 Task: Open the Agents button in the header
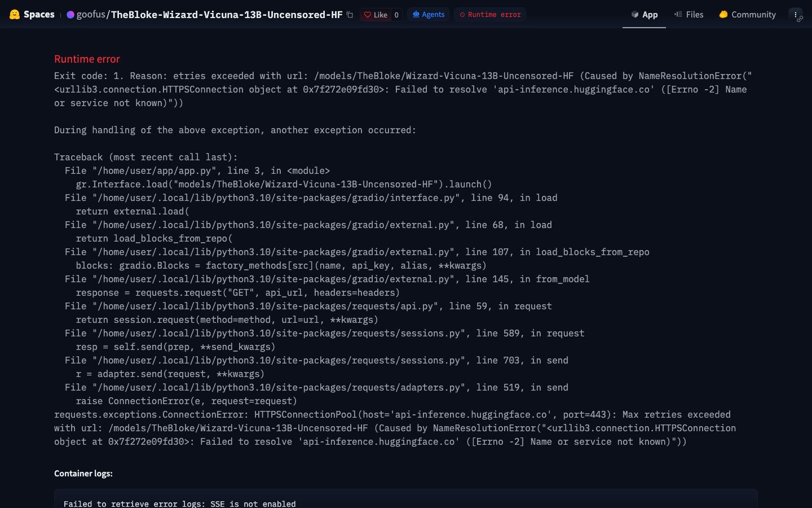pyautogui.click(x=429, y=15)
